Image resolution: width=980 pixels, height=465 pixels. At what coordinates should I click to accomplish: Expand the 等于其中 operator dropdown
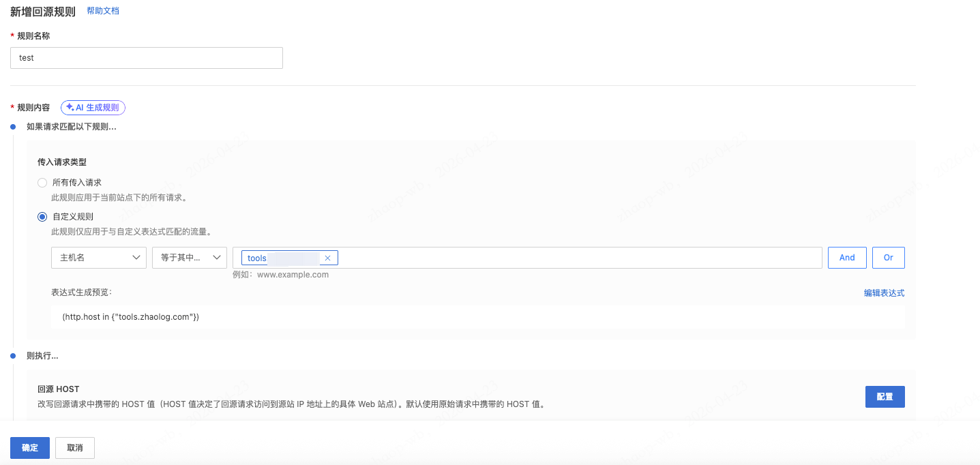pyautogui.click(x=189, y=258)
